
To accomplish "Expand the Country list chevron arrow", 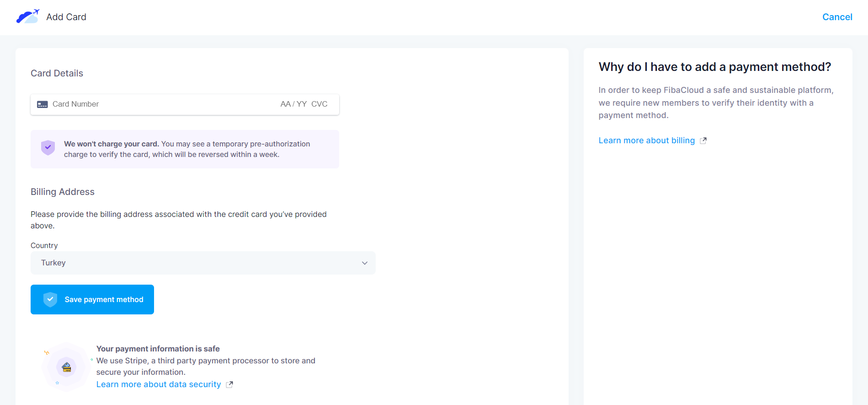I will coord(365,263).
